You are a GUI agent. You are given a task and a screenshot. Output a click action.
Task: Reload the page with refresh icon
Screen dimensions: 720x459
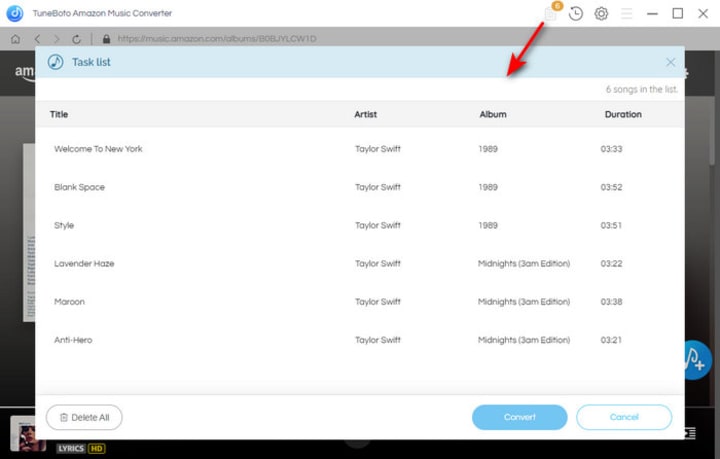point(77,39)
